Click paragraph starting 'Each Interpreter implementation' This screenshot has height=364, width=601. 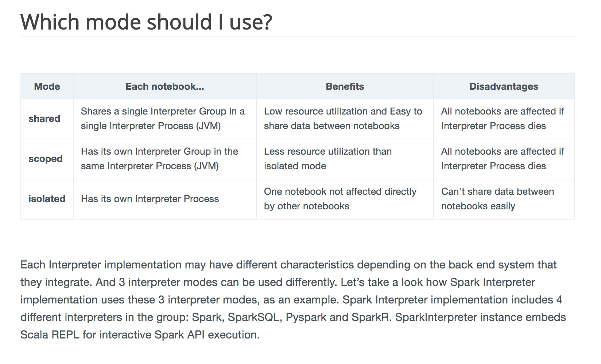[293, 300]
